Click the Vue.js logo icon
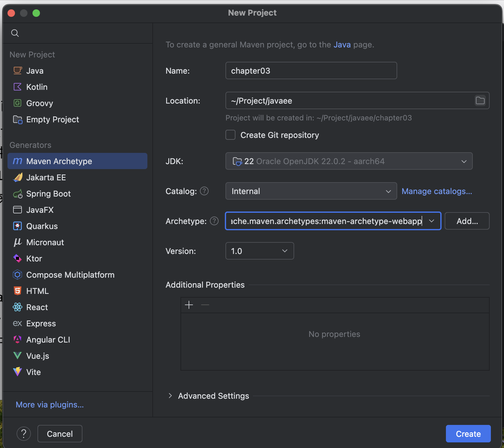 tap(17, 356)
